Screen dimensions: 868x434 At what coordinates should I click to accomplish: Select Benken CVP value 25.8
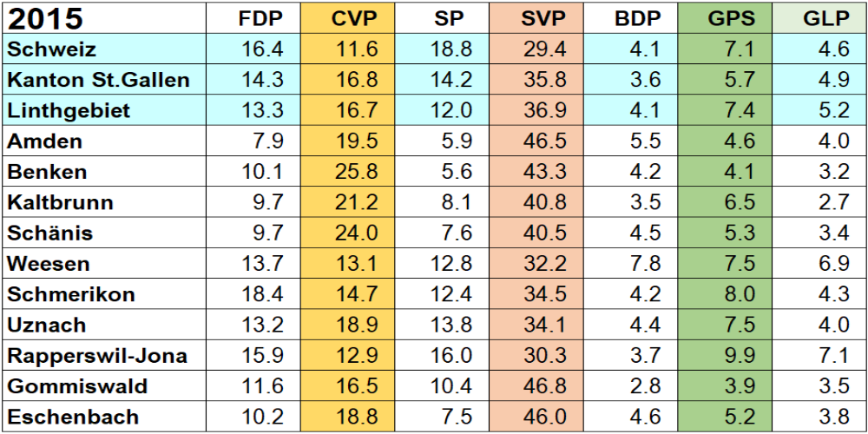coord(358,172)
